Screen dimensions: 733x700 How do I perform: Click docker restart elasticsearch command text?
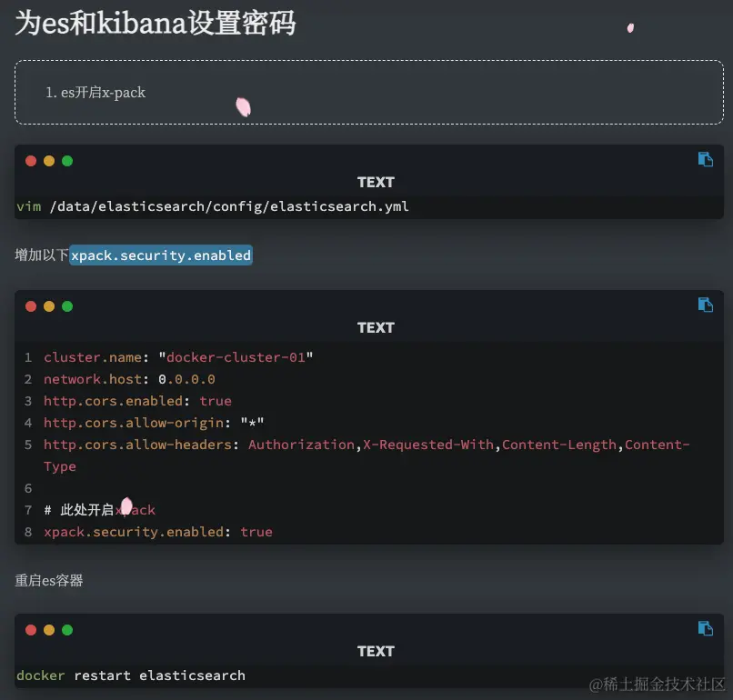(x=131, y=675)
